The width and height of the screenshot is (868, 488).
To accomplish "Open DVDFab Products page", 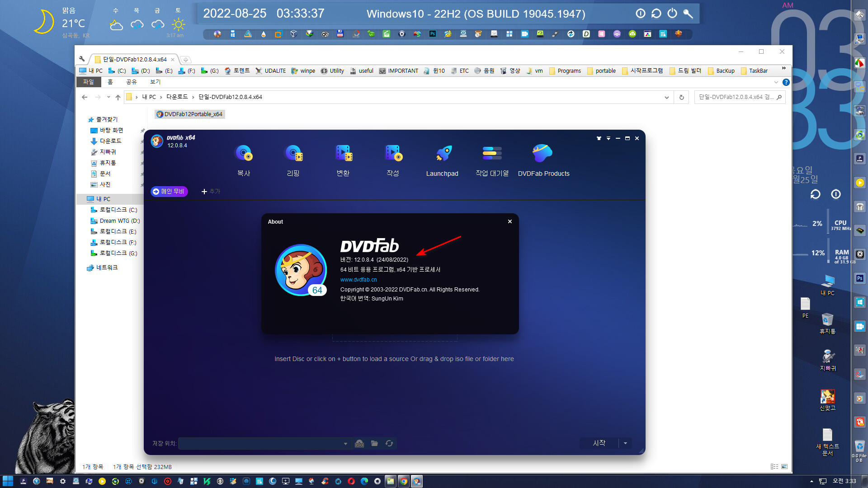I will coord(543,160).
